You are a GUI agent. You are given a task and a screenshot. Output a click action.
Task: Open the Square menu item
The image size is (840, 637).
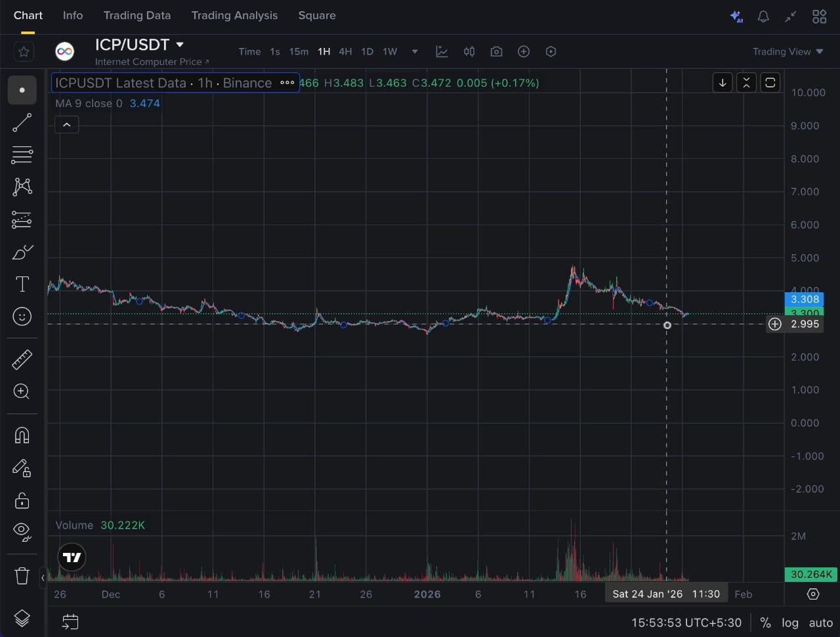317,15
